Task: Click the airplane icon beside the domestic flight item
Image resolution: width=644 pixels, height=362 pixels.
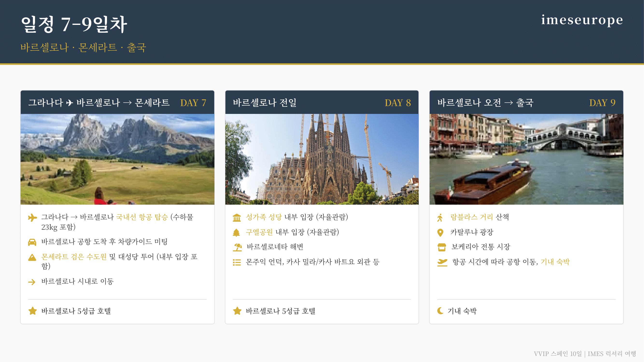Action: tap(32, 217)
